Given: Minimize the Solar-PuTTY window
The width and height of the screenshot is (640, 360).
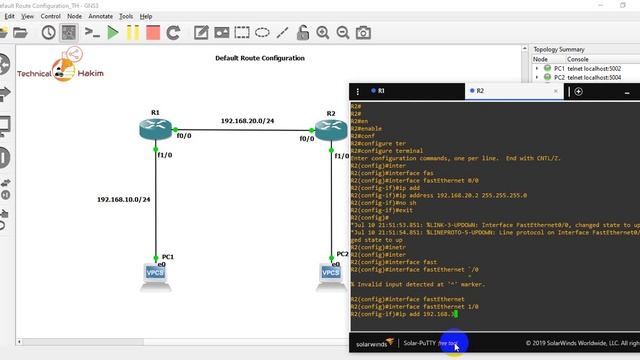Looking at the screenshot, I should coord(627,93).
